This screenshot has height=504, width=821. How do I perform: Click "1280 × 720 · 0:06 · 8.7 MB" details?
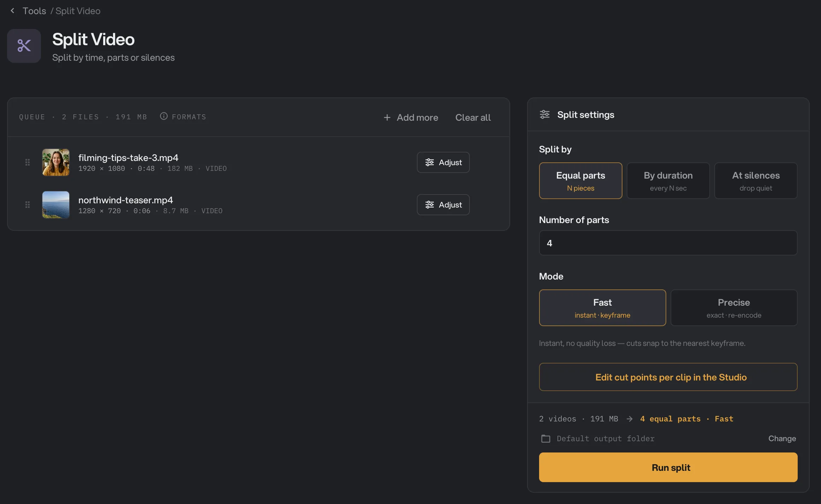tap(134, 211)
